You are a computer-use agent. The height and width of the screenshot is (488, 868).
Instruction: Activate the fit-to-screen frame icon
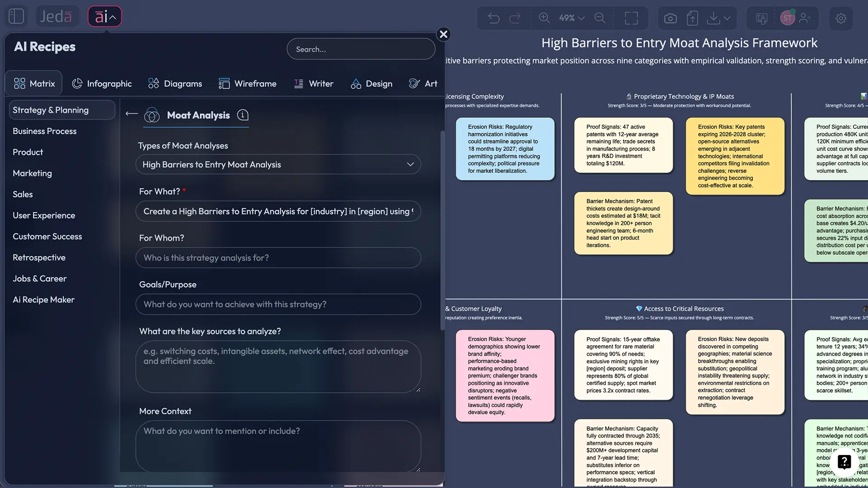point(631,18)
